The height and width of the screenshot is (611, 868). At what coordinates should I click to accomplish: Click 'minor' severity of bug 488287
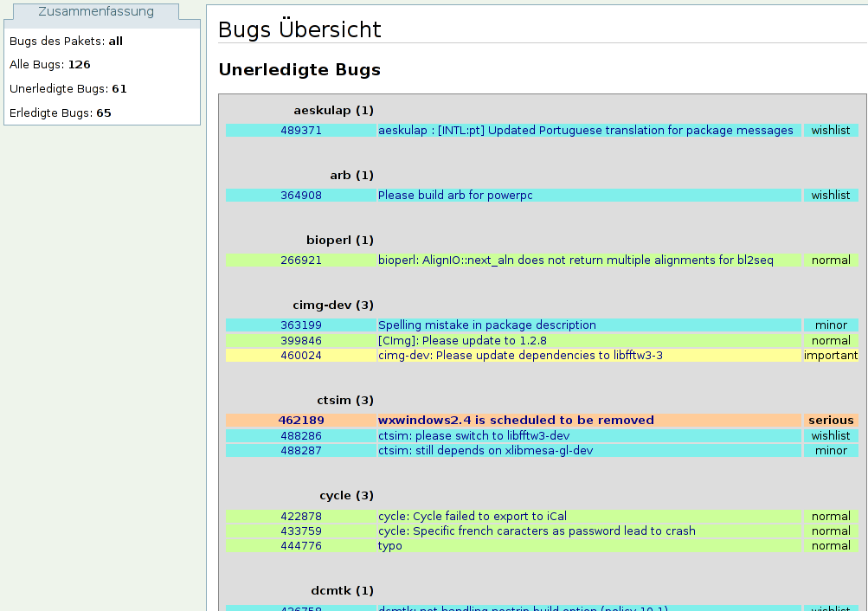click(x=831, y=451)
